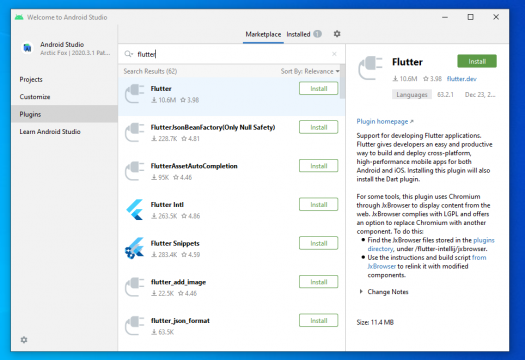Click the flutter_json_format plugin icon
Image resolution: width=525 pixels, height=360 pixels.
tap(134, 326)
